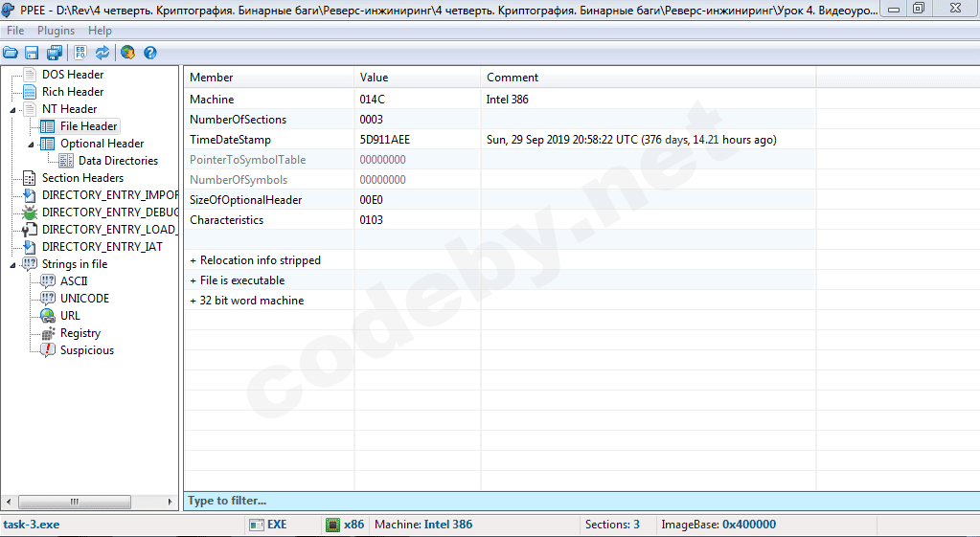This screenshot has width=980, height=537.
Task: Select DIRECTORY_ENTRY_IAT tree item
Action: (x=102, y=247)
